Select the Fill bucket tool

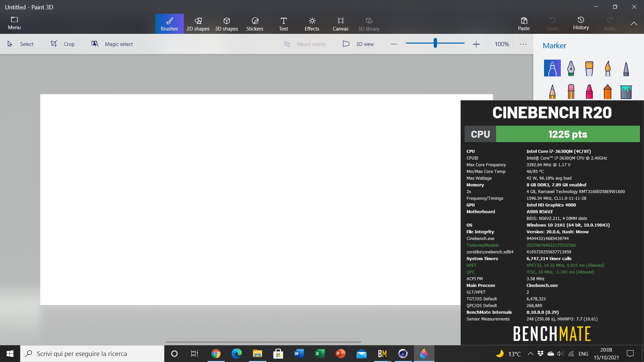pos(626,92)
